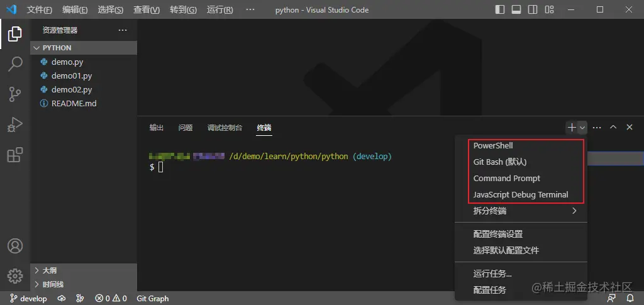Screen dimensions: 644x305
Task: Open the 转到(G) menu
Action: tap(183, 9)
